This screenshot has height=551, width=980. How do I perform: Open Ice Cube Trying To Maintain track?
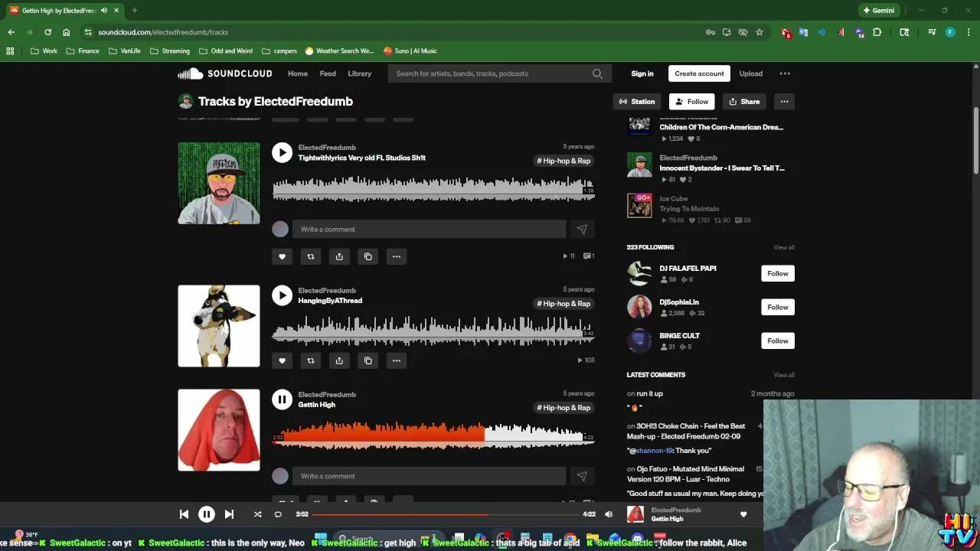(689, 209)
